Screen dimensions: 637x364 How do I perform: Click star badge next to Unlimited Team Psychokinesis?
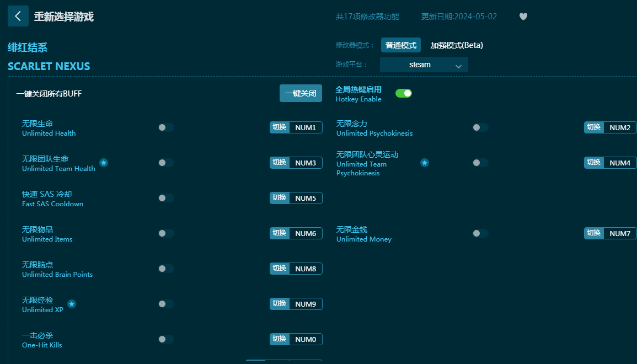coord(425,163)
